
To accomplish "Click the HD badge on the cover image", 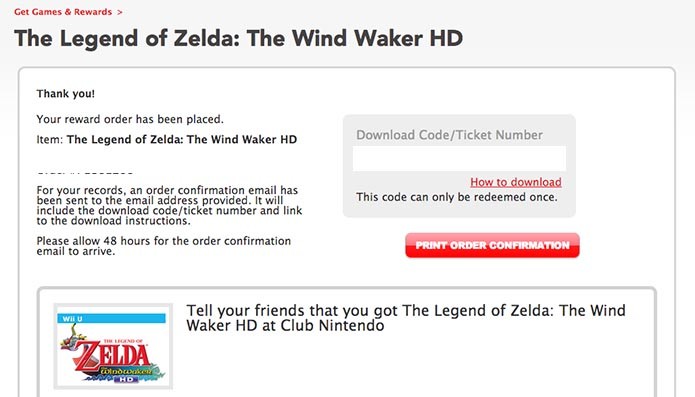I will pos(126,379).
